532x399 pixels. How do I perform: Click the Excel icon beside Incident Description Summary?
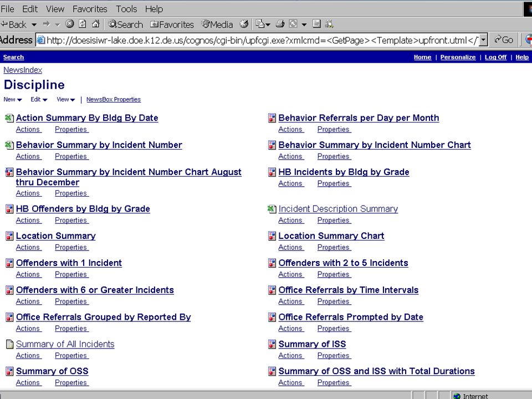[x=272, y=209]
